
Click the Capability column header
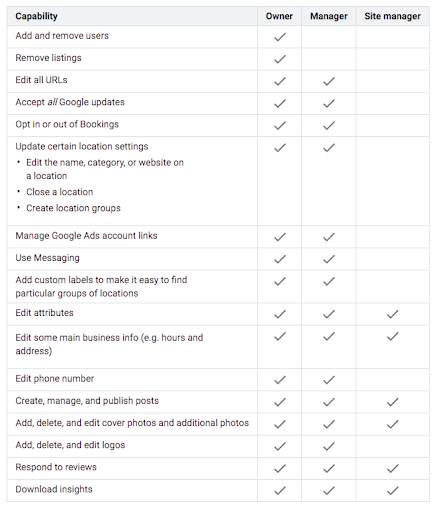36,16
